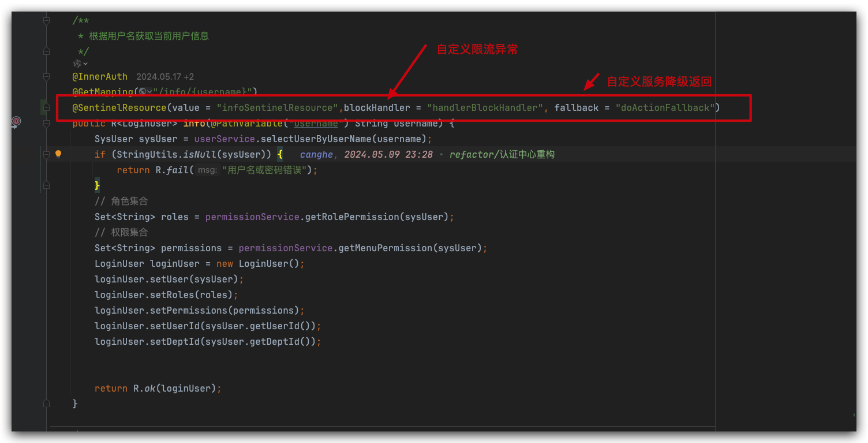The image size is (868, 443).
Task: Click the @GetMapping annotation
Action: 103,92
